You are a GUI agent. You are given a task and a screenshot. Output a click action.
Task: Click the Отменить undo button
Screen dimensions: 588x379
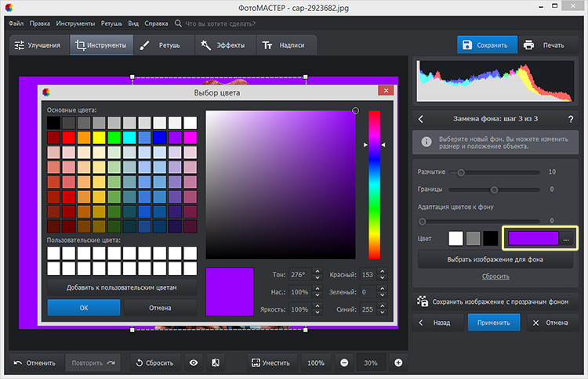click(x=34, y=363)
